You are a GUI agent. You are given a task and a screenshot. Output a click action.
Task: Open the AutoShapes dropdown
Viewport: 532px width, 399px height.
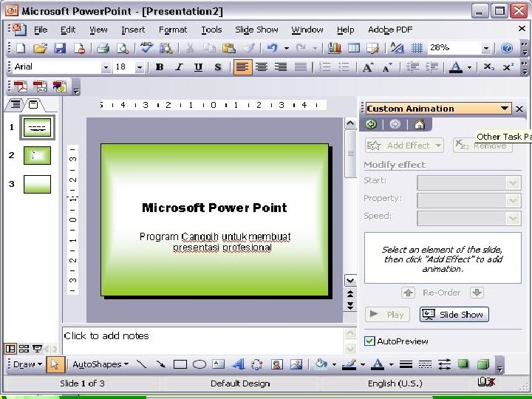point(100,364)
